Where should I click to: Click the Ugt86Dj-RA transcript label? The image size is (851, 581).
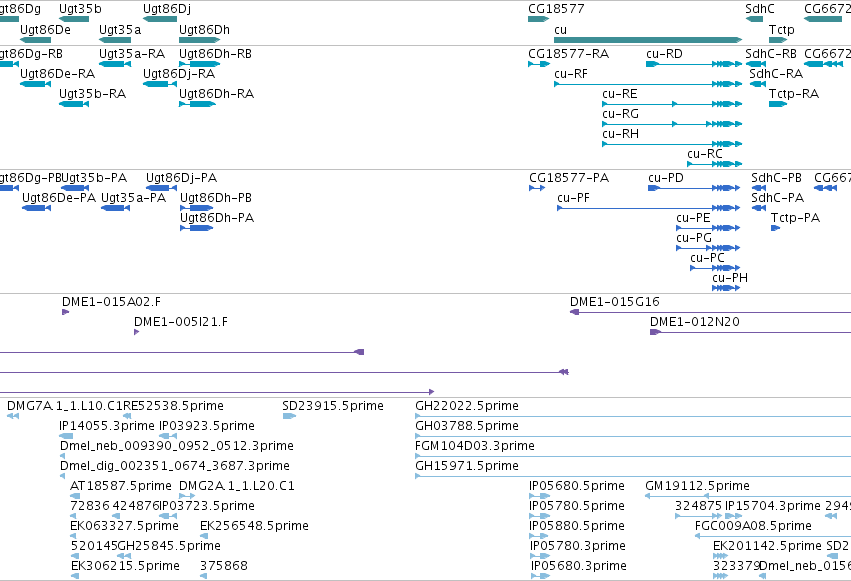tap(179, 74)
